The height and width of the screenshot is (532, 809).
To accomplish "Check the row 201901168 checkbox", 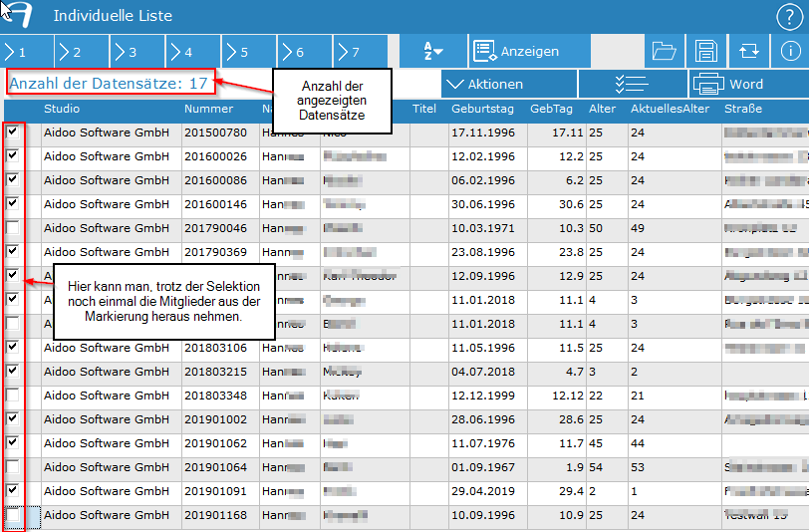I will [x=12, y=514].
